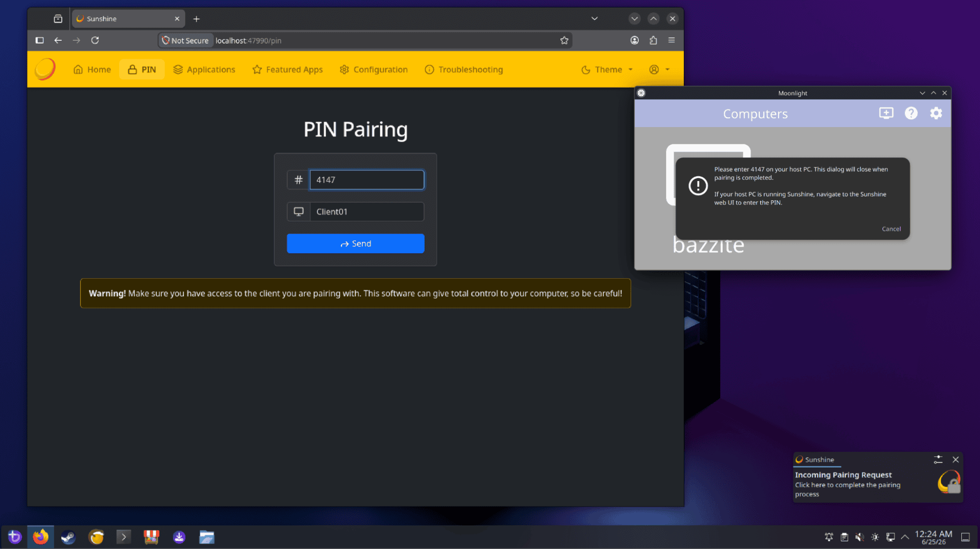Open the Bazaar store taskbar icon

coord(151,537)
